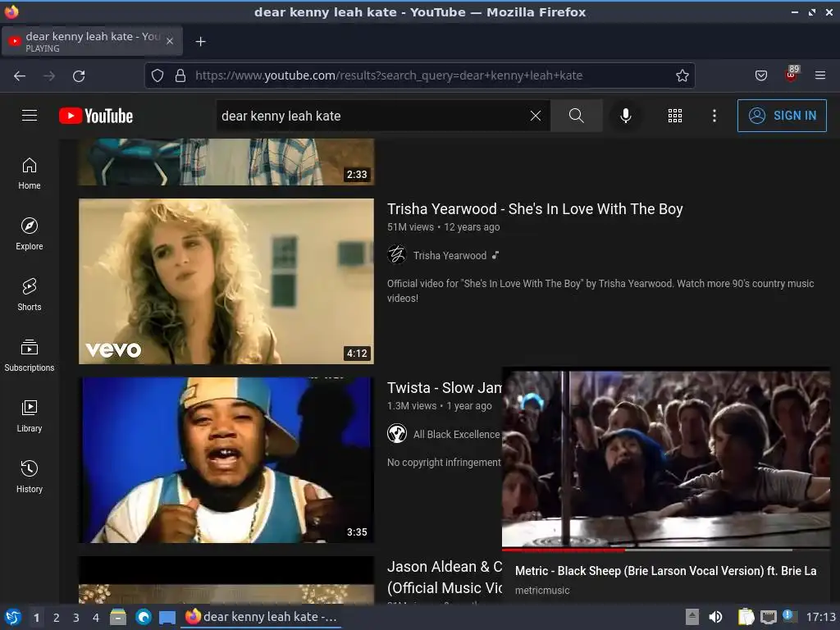
Task: Open Metric - Black Sheep miniplayer title
Action: 665,571
